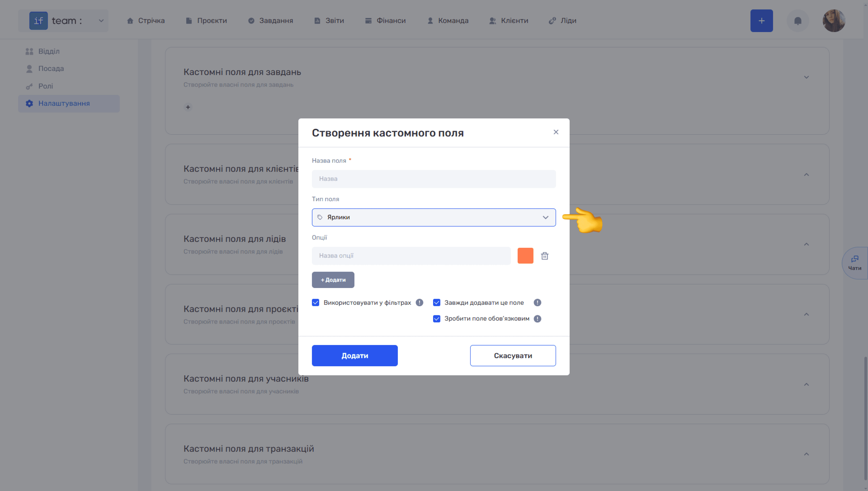Add custom task field with plus icon

(188, 107)
